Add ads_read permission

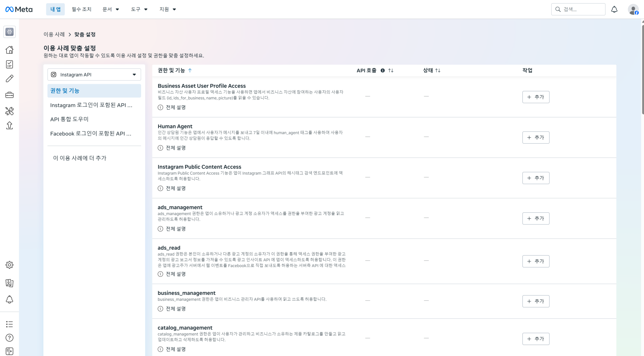[536, 261]
